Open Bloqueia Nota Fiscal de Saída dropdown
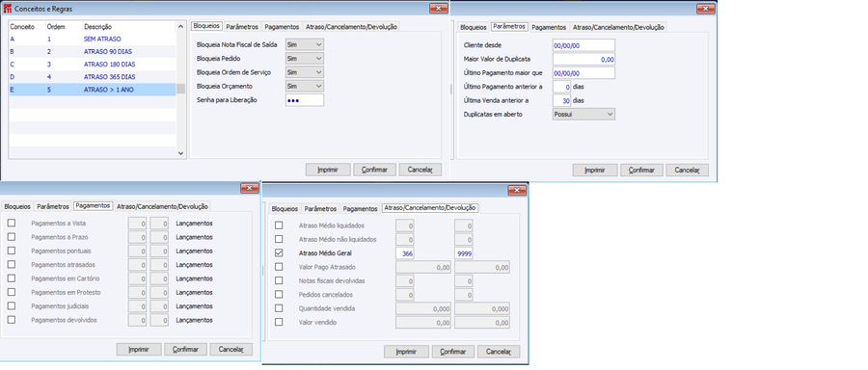The width and height of the screenshot is (868, 370). click(x=305, y=44)
